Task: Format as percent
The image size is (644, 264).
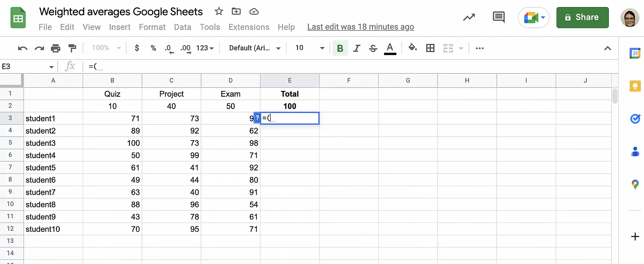Action: [153, 48]
